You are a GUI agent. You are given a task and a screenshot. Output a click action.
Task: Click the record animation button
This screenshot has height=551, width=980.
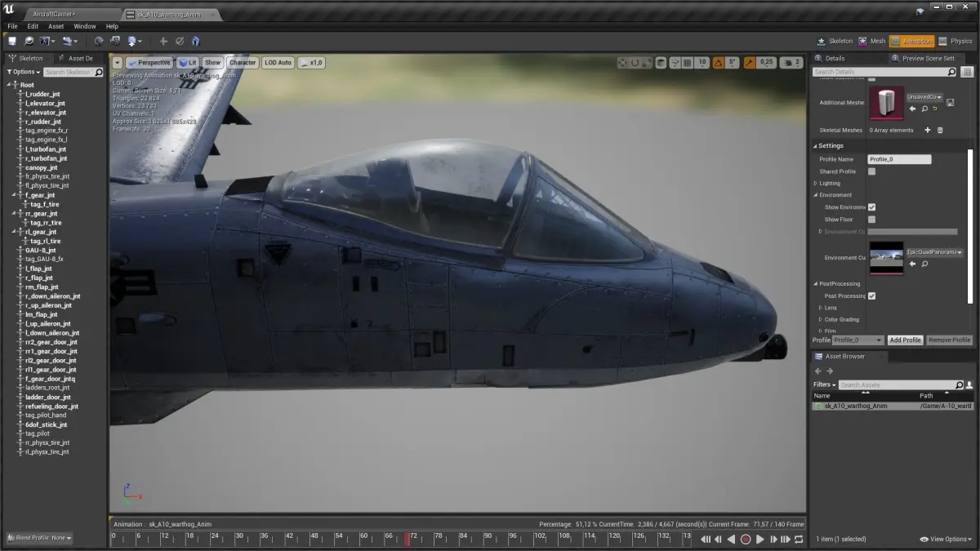tap(746, 540)
